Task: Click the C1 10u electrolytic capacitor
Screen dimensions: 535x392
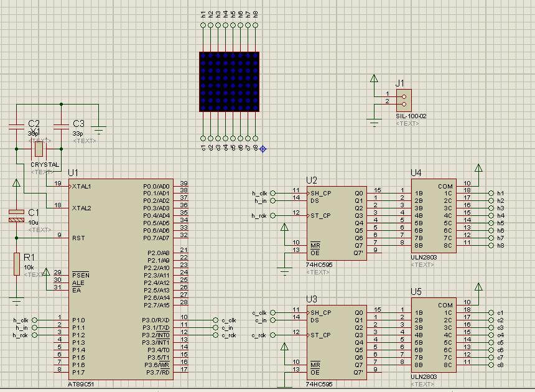Action: (x=16, y=216)
